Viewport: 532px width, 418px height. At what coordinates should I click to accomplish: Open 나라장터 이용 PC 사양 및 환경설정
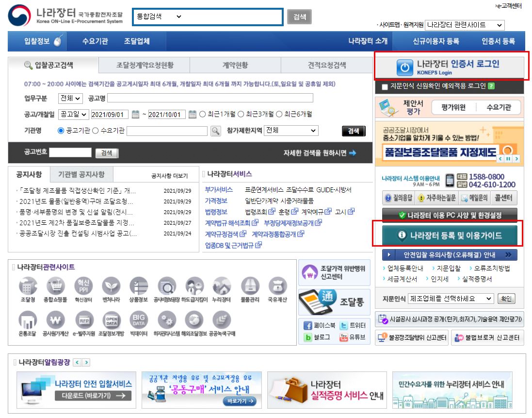click(450, 215)
